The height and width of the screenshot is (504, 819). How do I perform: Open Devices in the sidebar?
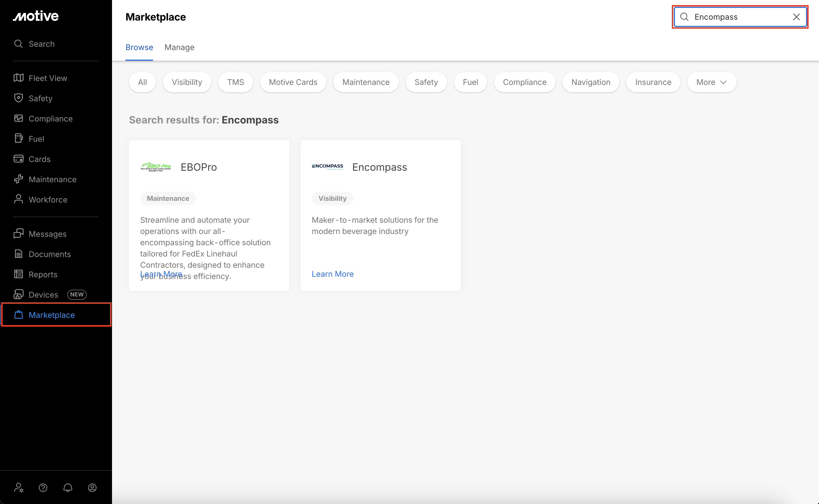pyautogui.click(x=43, y=295)
